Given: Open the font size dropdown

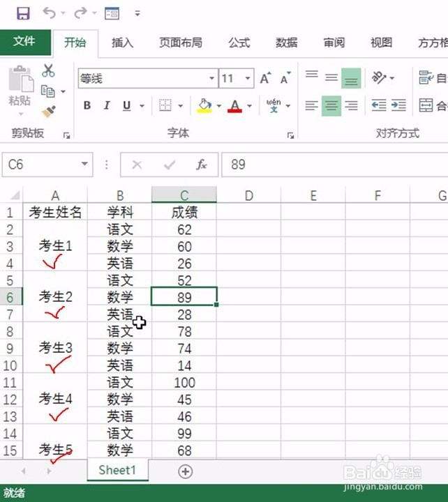Looking at the screenshot, I should point(248,78).
